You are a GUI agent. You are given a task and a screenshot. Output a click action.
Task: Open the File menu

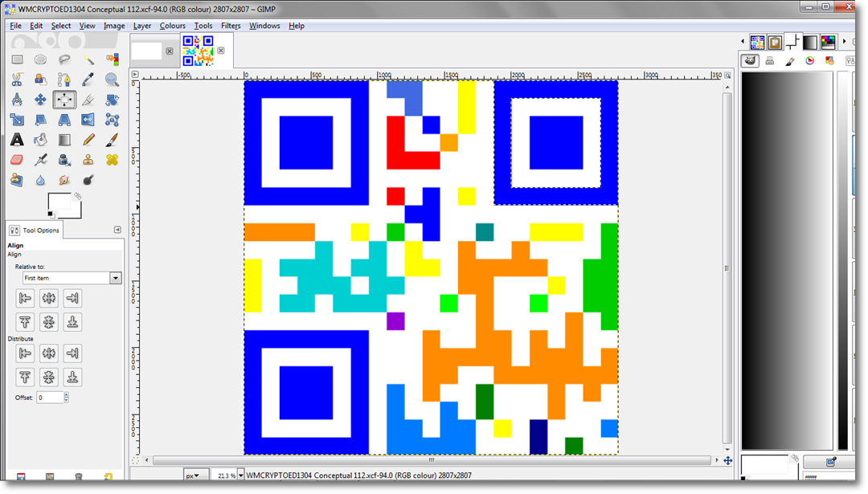[x=15, y=26]
